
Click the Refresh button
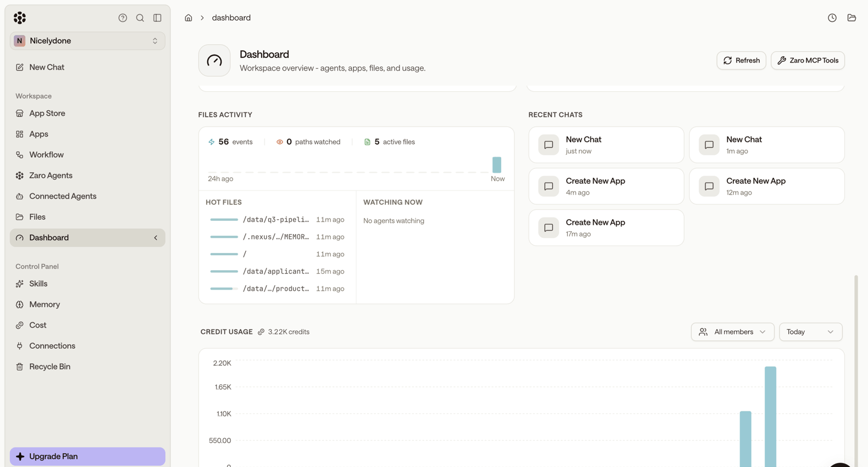(x=741, y=60)
